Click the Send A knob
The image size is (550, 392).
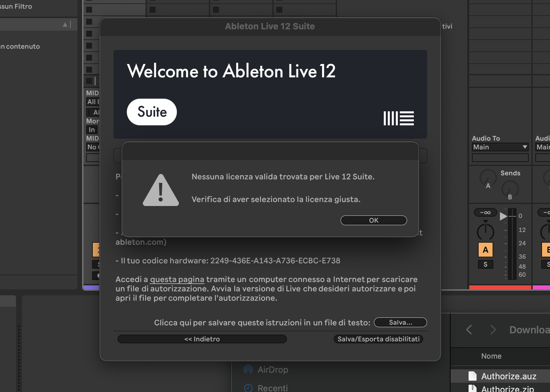pos(488,177)
